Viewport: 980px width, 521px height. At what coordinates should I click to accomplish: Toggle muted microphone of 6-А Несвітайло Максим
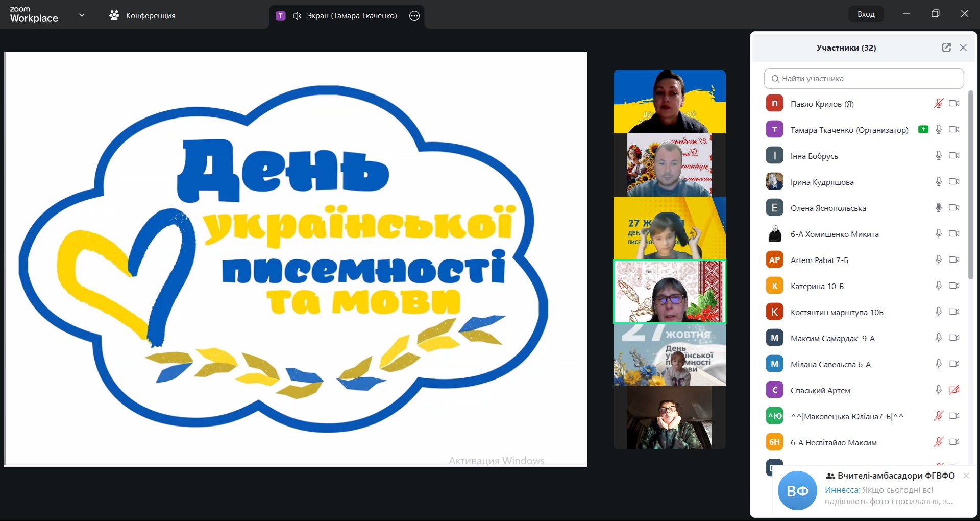point(938,442)
